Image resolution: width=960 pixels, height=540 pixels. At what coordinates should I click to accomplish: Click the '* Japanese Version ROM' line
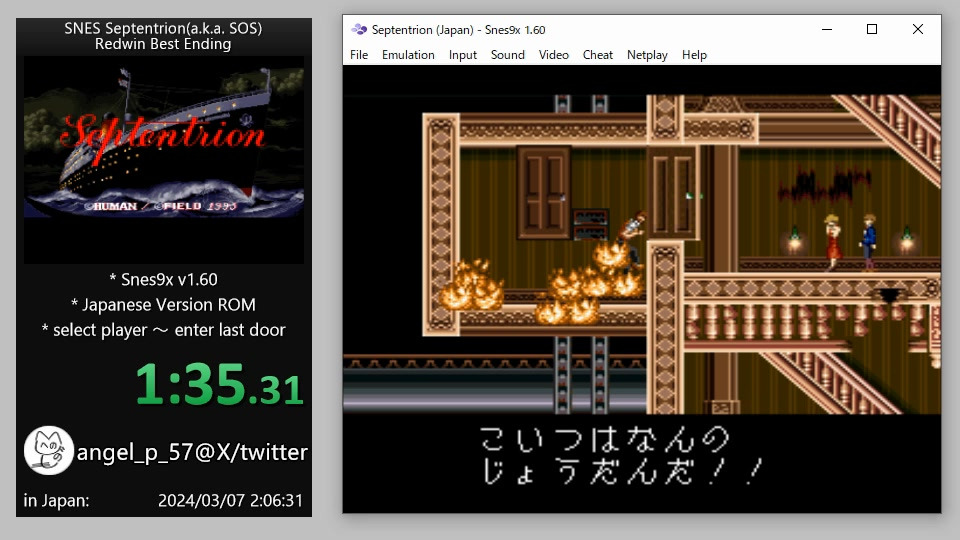pos(163,305)
